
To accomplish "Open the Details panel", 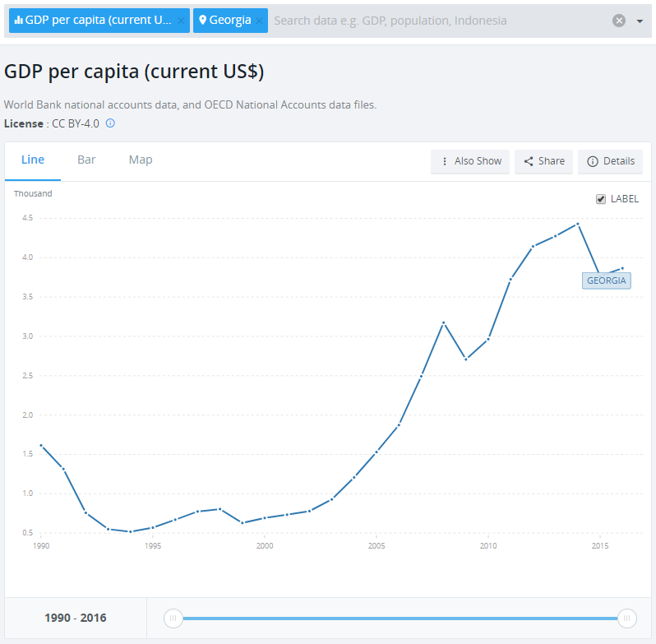I will [610, 161].
